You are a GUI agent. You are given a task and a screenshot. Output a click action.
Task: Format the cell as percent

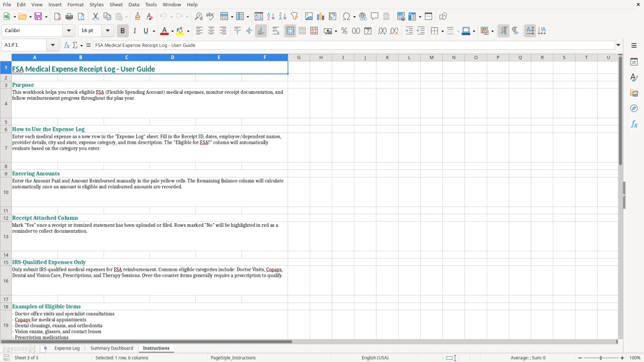(x=345, y=31)
